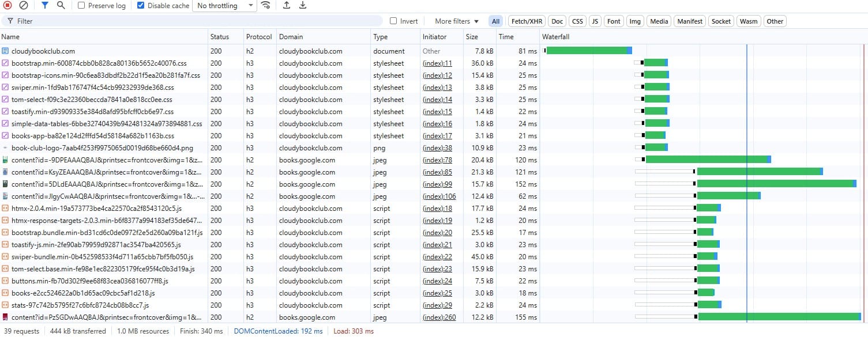Filter by CSS type
This screenshot has height=337, width=868.
577,21
